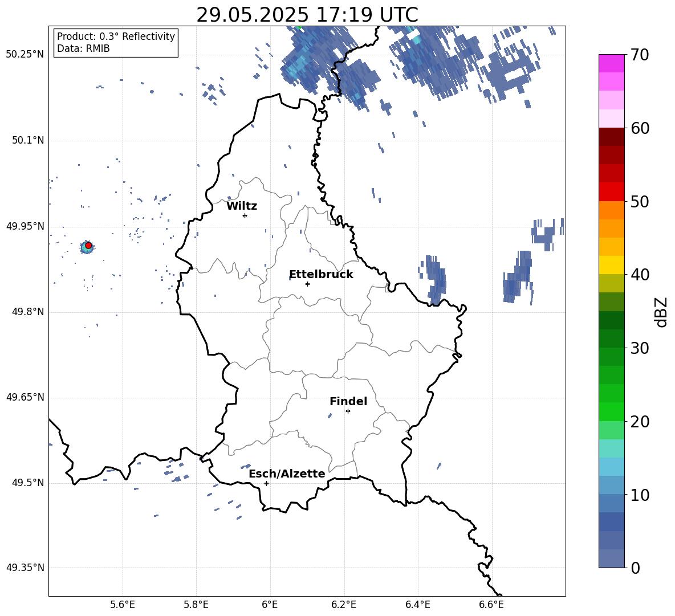Click the Wiltz city label

point(242,206)
